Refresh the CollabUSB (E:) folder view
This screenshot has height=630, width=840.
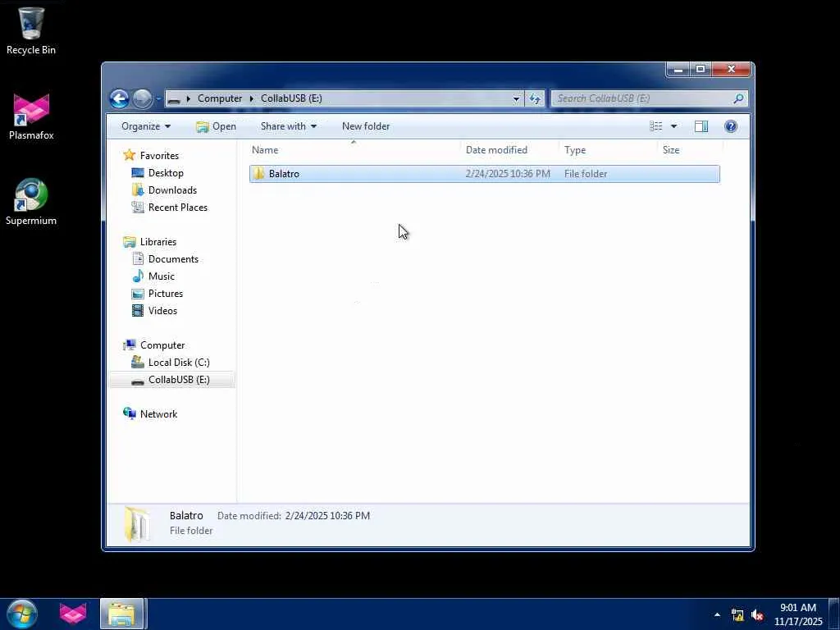click(x=535, y=98)
